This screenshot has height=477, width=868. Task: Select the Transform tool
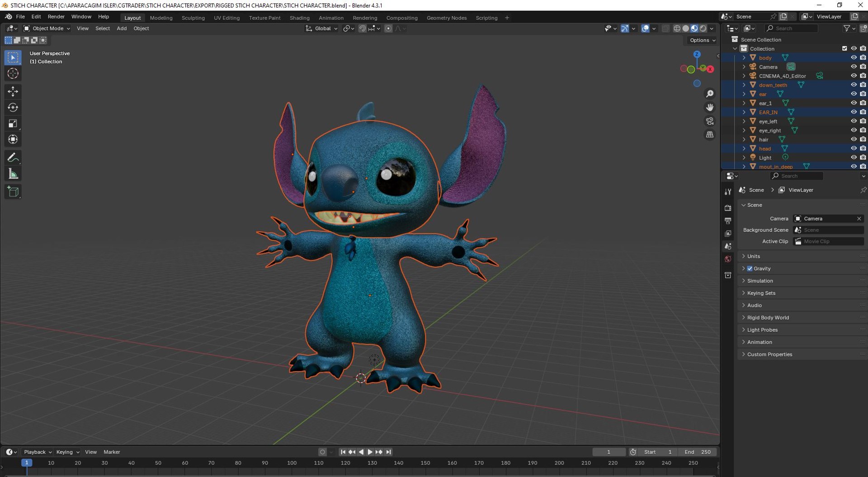coord(13,139)
